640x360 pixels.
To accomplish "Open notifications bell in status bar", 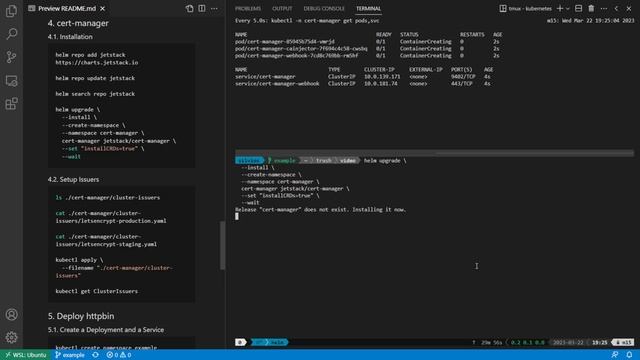I will pos(629,355).
